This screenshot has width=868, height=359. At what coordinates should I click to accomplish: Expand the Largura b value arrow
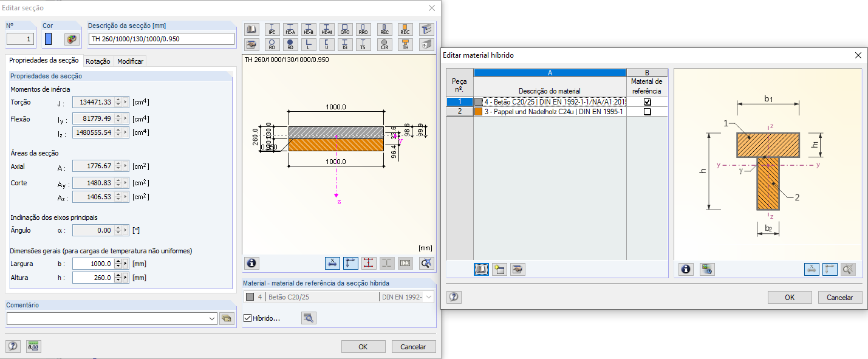126,264
